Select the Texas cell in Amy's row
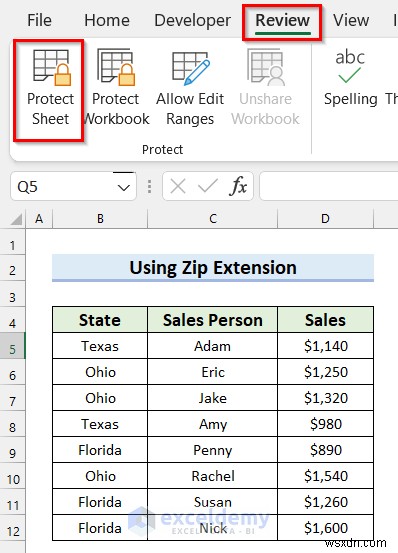This screenshot has height=553, width=398. [x=100, y=424]
